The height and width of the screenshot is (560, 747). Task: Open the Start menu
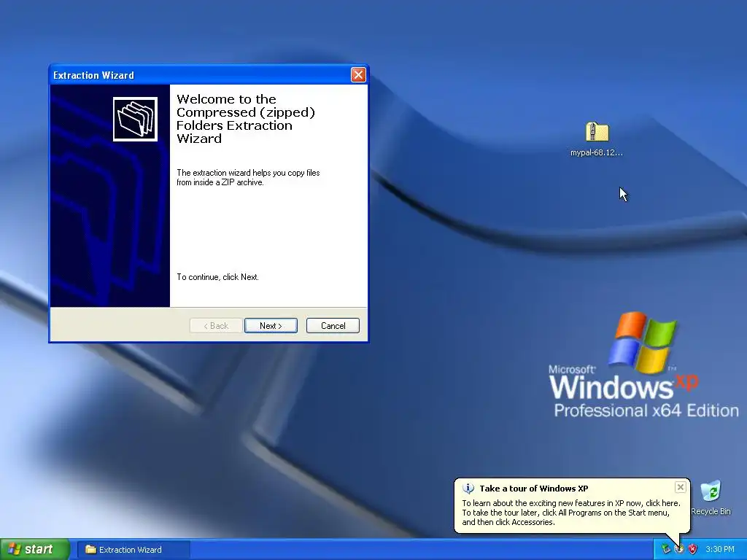point(35,549)
